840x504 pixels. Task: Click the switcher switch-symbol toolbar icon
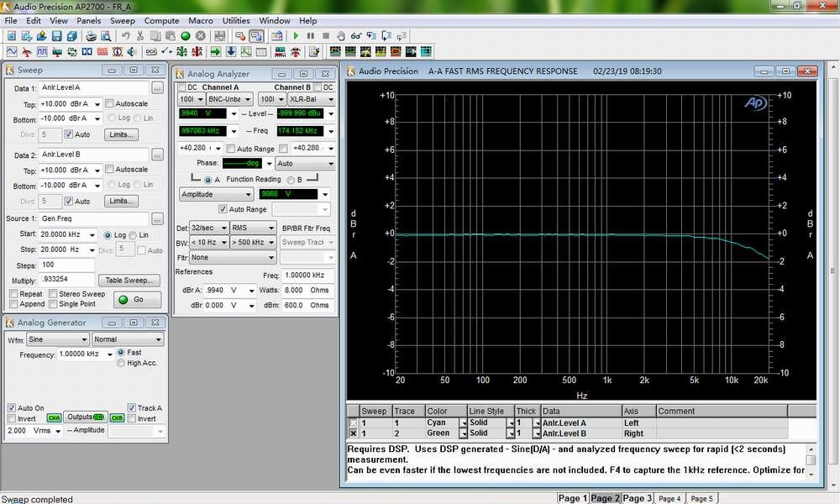coord(167,52)
